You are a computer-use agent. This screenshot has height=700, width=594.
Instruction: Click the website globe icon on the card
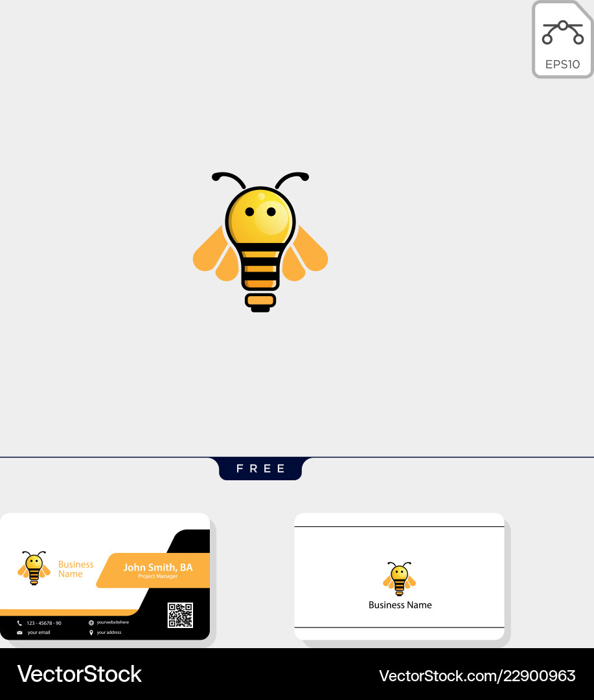91,623
